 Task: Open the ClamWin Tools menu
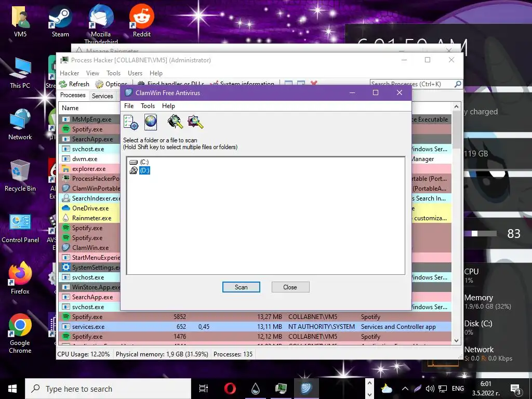(x=148, y=106)
